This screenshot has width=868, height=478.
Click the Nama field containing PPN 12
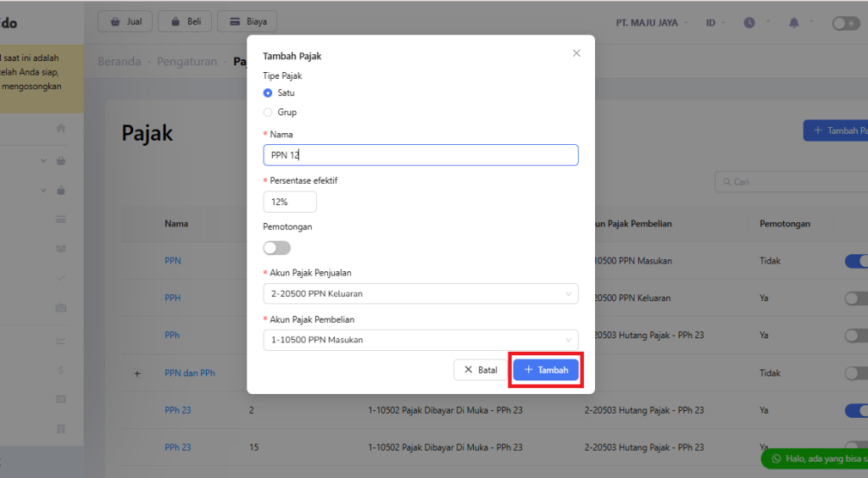click(x=420, y=155)
